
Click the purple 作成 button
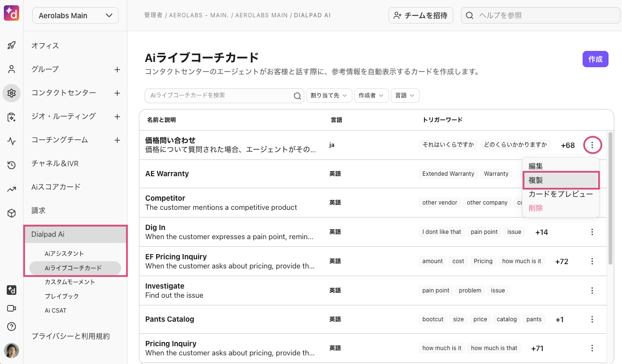click(595, 59)
